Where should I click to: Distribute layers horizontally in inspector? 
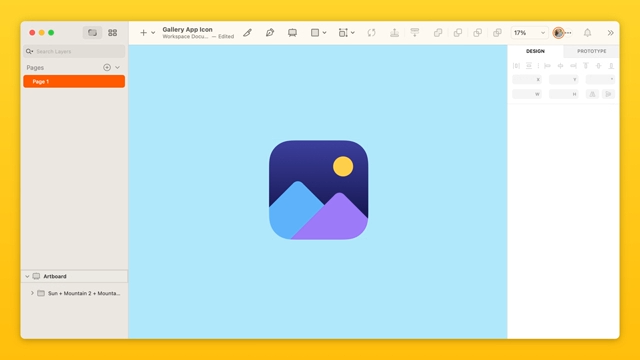(516, 66)
